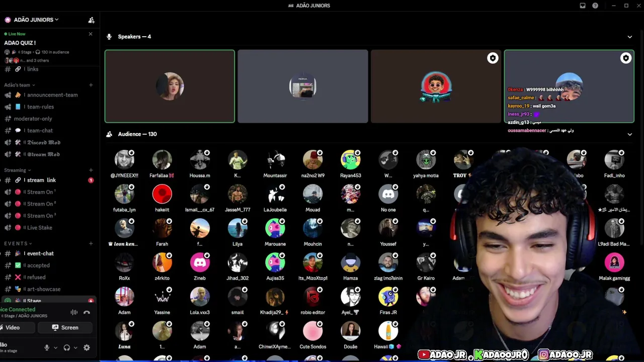The width and height of the screenshot is (644, 362).
Task: Open audience member Malak gamingg's avatar
Action: (614, 262)
